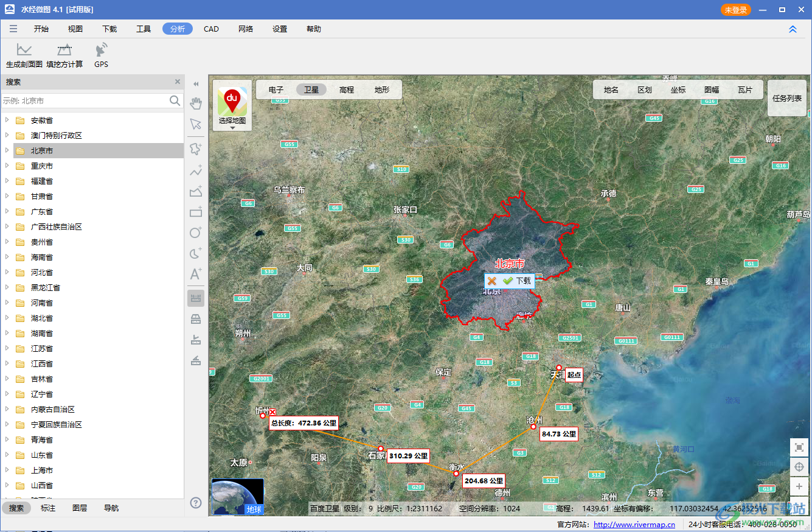Toggle the 瓦片 overlay
This screenshot has width=812, height=532.
745,89
